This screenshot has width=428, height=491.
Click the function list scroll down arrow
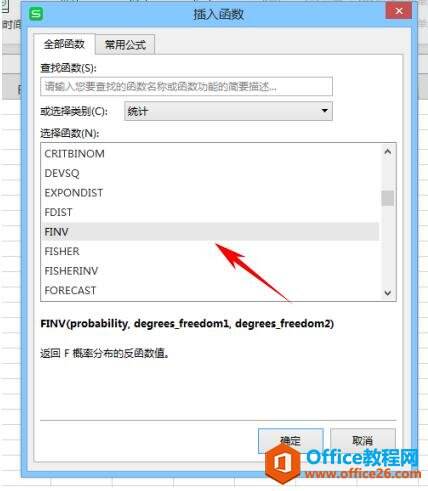(387, 293)
